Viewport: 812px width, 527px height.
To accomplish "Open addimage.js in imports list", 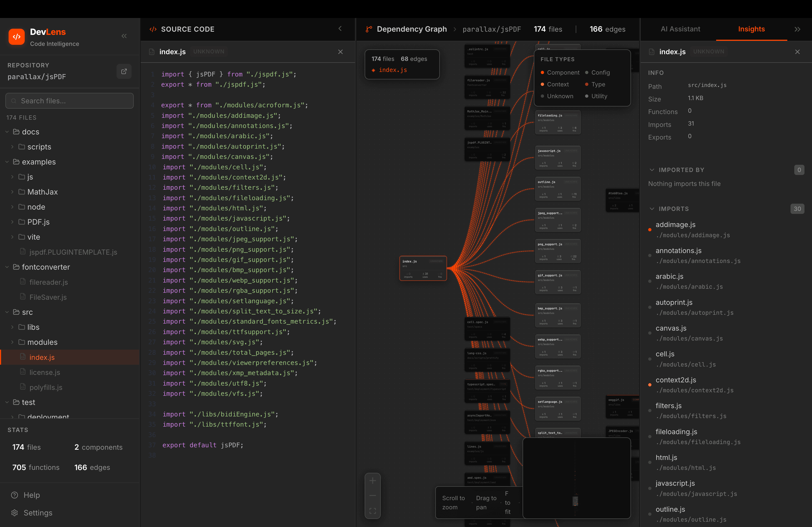I will pyautogui.click(x=726, y=229).
